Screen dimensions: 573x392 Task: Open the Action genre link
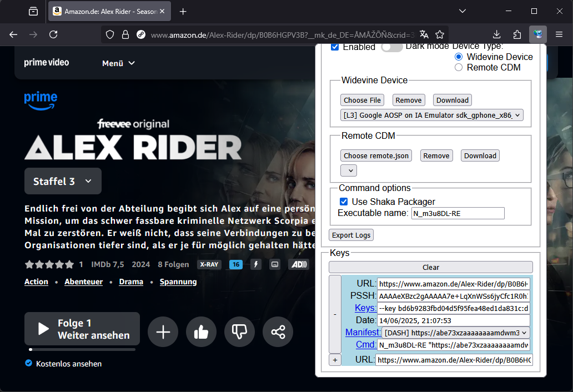[x=36, y=282]
